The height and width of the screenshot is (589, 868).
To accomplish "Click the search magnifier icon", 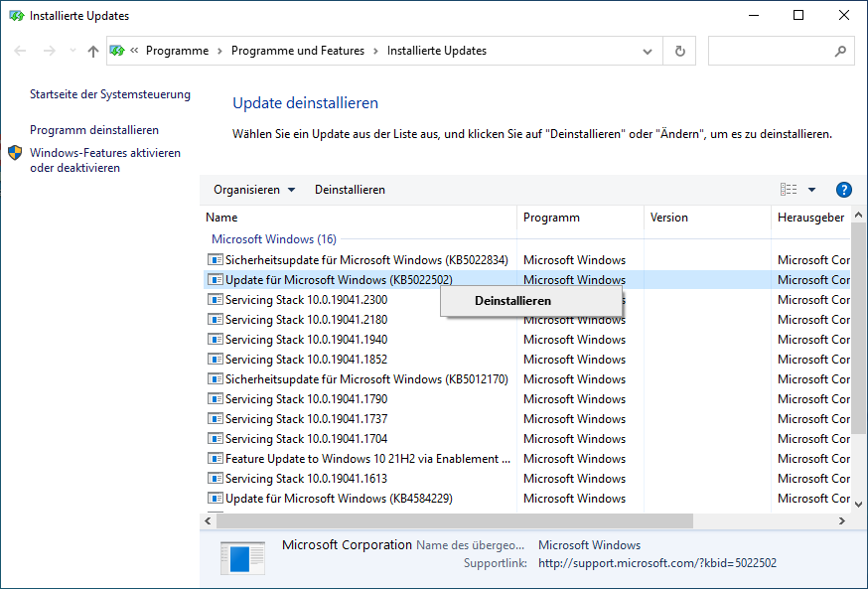I will pyautogui.click(x=840, y=51).
